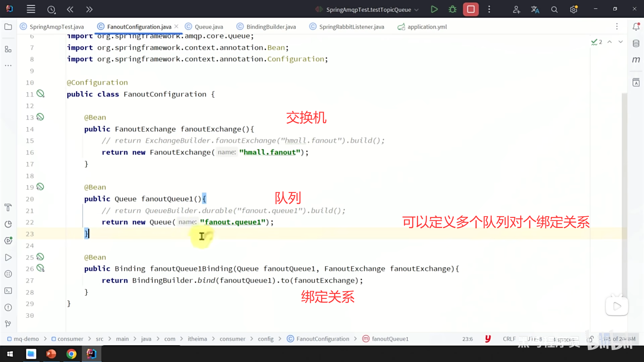Open the Terminal tool window
This screenshot has width=644, height=362.
(8, 291)
